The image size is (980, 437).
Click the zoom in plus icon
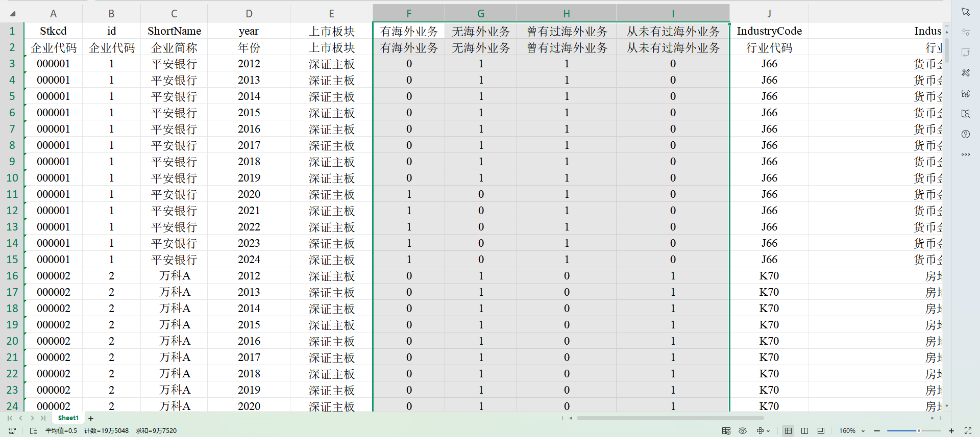click(x=951, y=431)
